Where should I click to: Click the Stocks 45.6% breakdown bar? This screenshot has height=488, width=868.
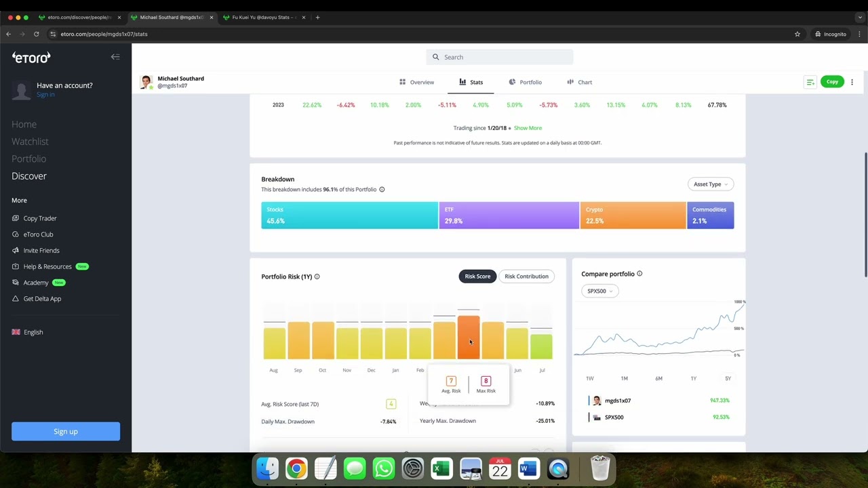[x=349, y=216]
